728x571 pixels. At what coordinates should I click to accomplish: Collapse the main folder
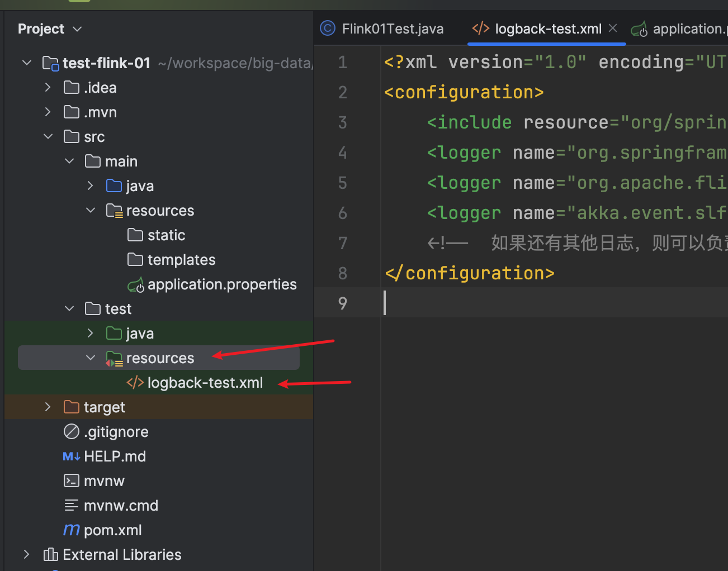pos(69,161)
